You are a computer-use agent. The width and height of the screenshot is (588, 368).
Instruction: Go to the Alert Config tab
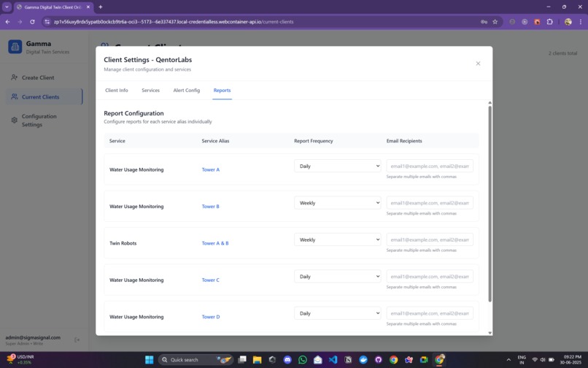(186, 90)
